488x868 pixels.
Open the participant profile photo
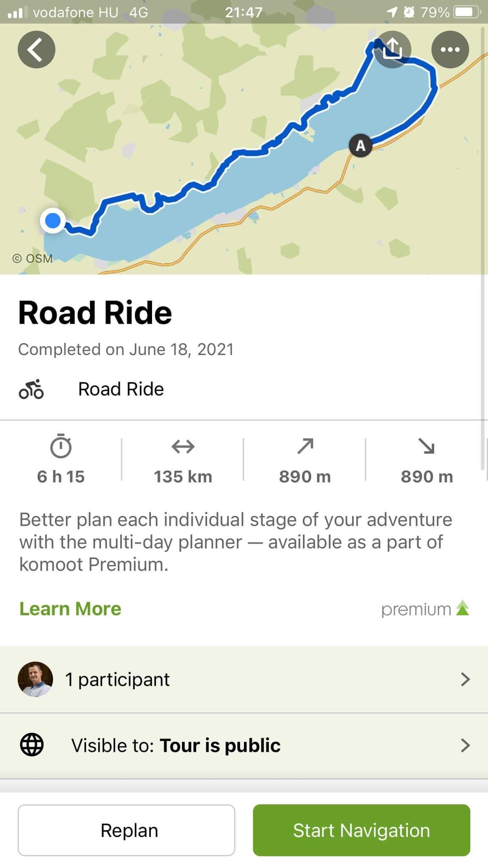tap(36, 679)
